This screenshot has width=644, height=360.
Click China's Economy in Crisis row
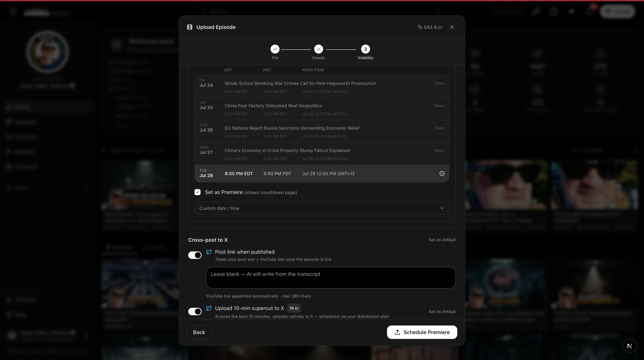coord(322,154)
